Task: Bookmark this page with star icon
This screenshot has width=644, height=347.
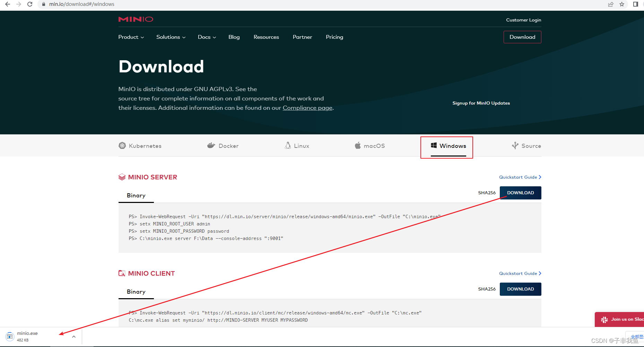Action: [622, 4]
